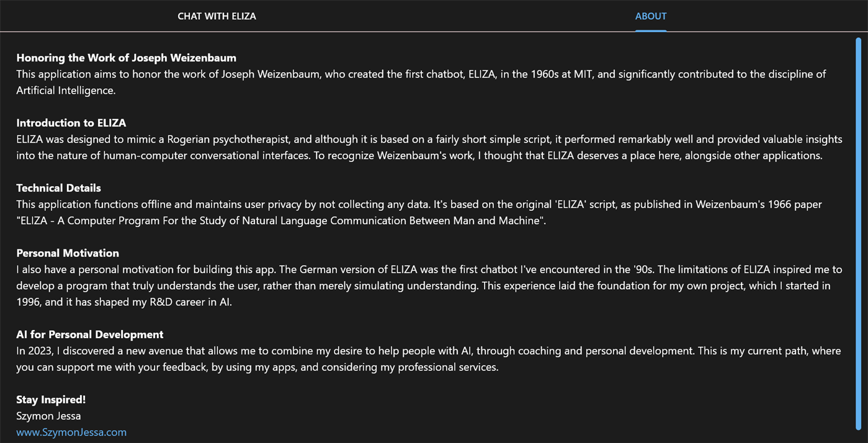Switch to the Chat with Eliza tab
This screenshot has width=868, height=443.
click(217, 16)
